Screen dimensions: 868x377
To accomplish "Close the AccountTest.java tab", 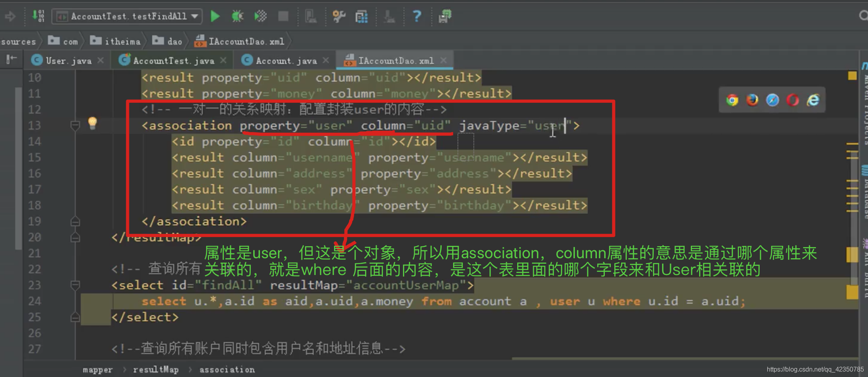I will 223,60.
